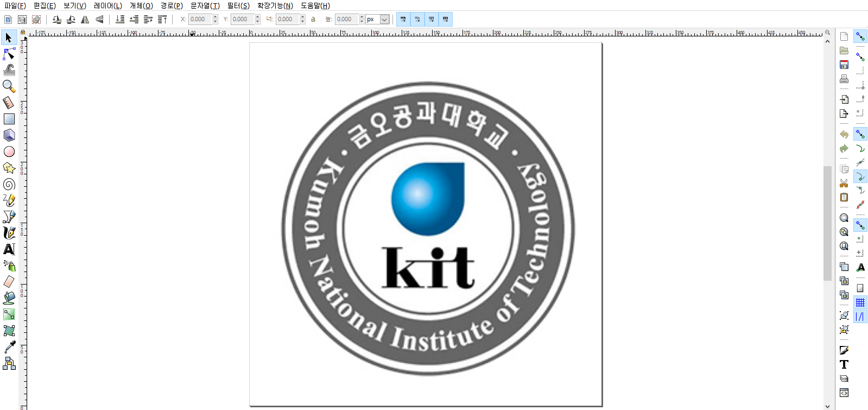868x410 pixels.
Task: Open 필터(S) menu
Action: tap(239, 5)
